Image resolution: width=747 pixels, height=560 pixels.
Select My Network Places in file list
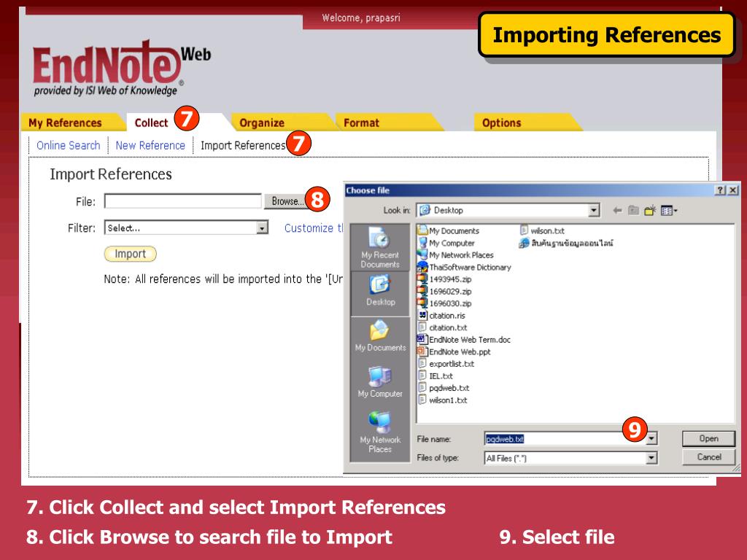455,254
